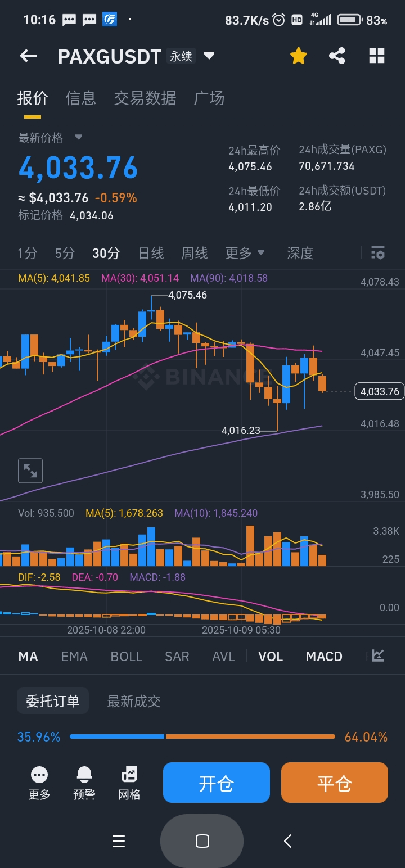Tap the 更多 ellipsis icon at bottom
Image resolution: width=405 pixels, height=868 pixels.
[39, 775]
